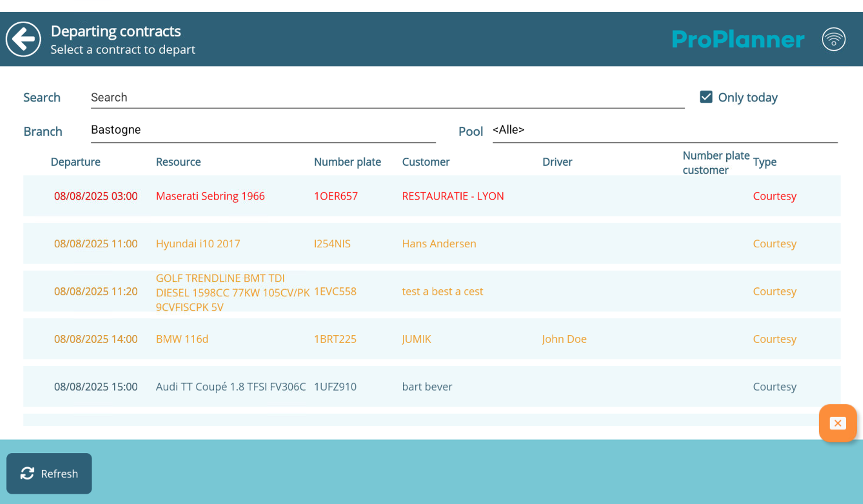Click departure 08/08/2025 15:00
Image resolution: width=863 pixels, height=504 pixels.
96,386
